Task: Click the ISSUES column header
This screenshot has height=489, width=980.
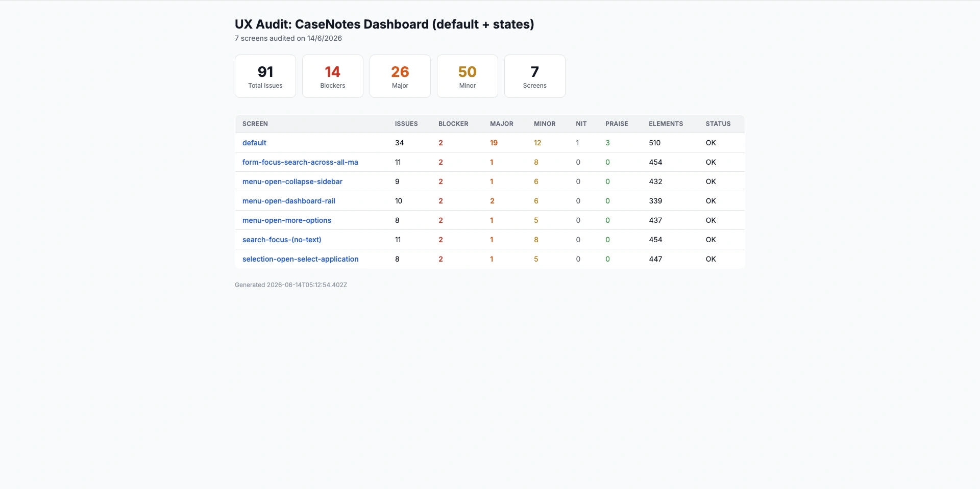Action: [x=406, y=124]
